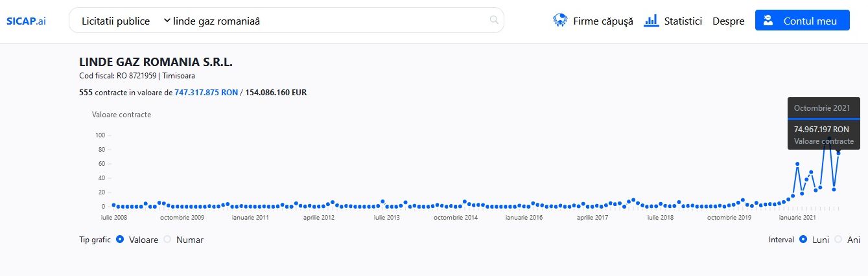Viewport: 868px width, 276px height.
Task: Select the Valoare chart type radio
Action: [x=120, y=240]
